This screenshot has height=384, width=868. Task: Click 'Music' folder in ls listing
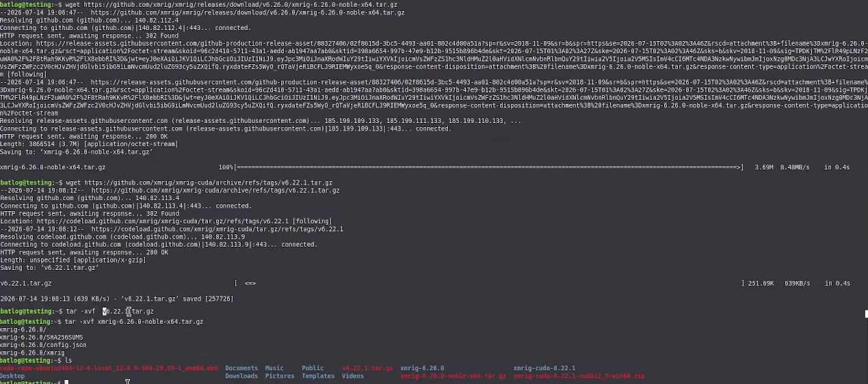tap(274, 368)
